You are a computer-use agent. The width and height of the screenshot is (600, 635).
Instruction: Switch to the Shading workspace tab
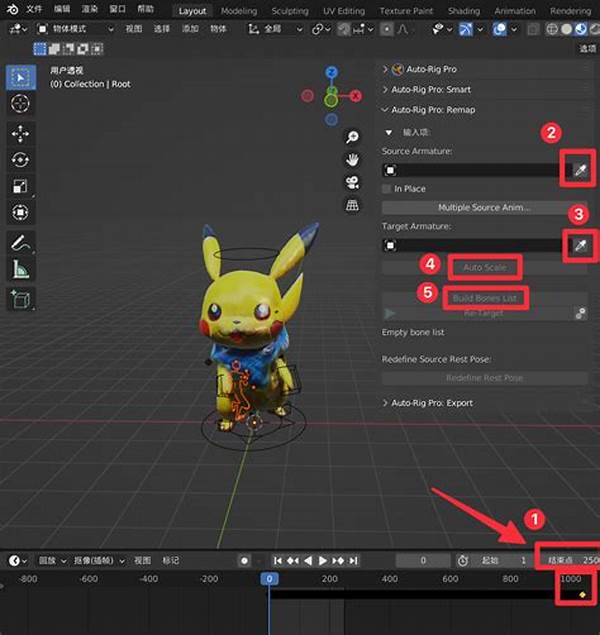(x=464, y=11)
